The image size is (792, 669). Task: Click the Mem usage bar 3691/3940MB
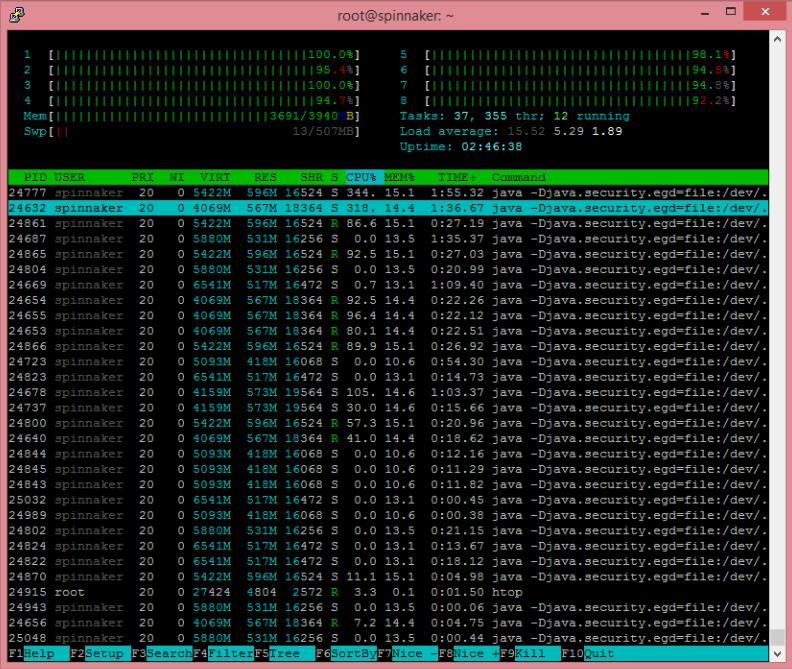tap(204, 116)
